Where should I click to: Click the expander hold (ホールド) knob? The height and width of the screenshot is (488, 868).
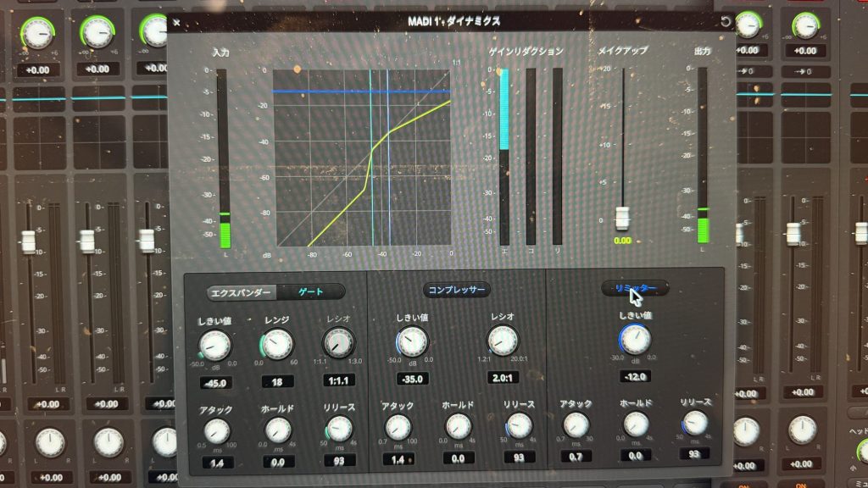tap(277, 430)
